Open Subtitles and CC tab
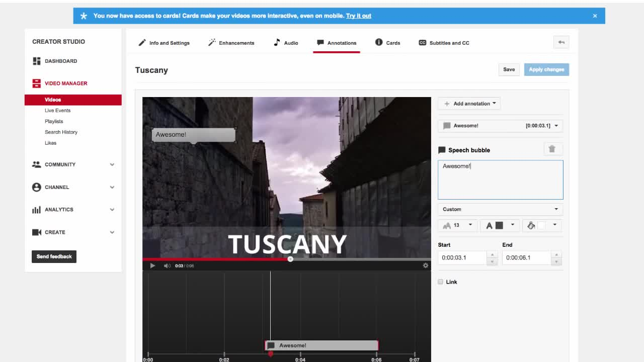Screen dimensions: 644x362 pos(444,43)
